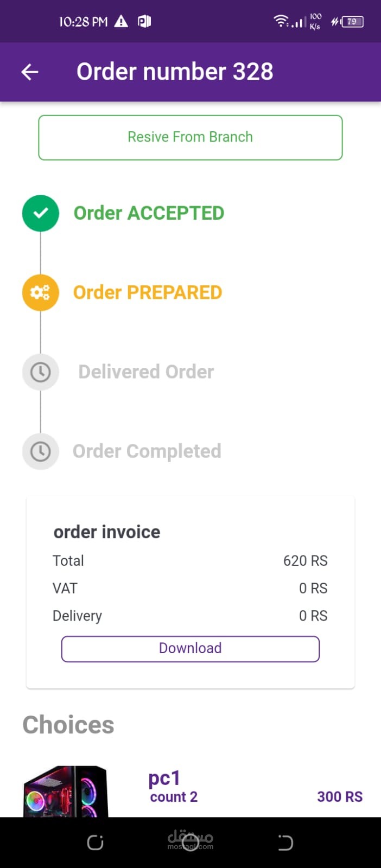Tap the Delivered Order clock icon
381x868 pixels.
click(x=41, y=372)
